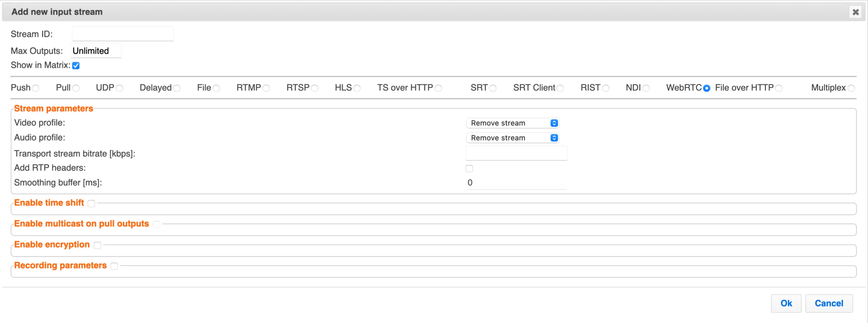This screenshot has width=868, height=323.
Task: Select the Push radio button
Action: (35, 88)
